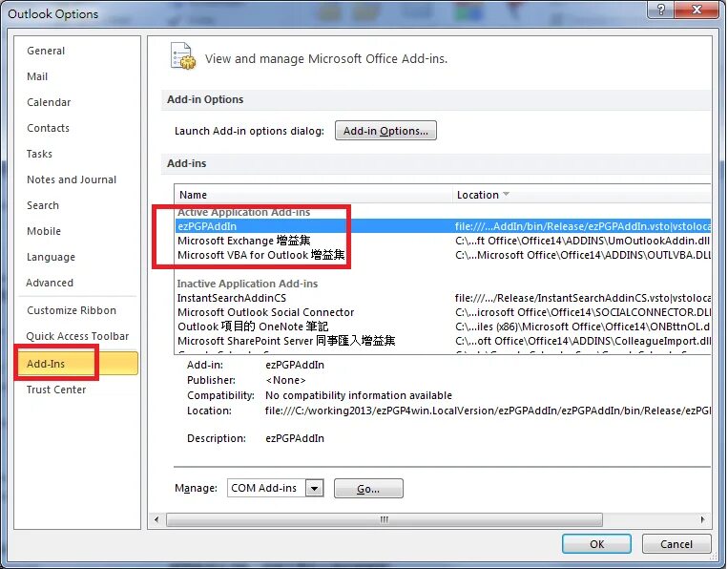Sort by the Name column header
This screenshot has height=569, width=728.
tap(313, 195)
